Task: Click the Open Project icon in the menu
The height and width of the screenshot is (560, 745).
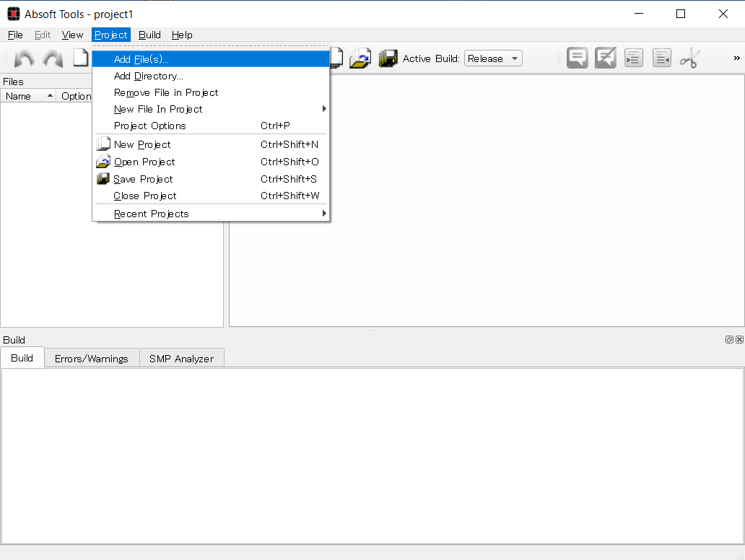Action: (x=103, y=162)
